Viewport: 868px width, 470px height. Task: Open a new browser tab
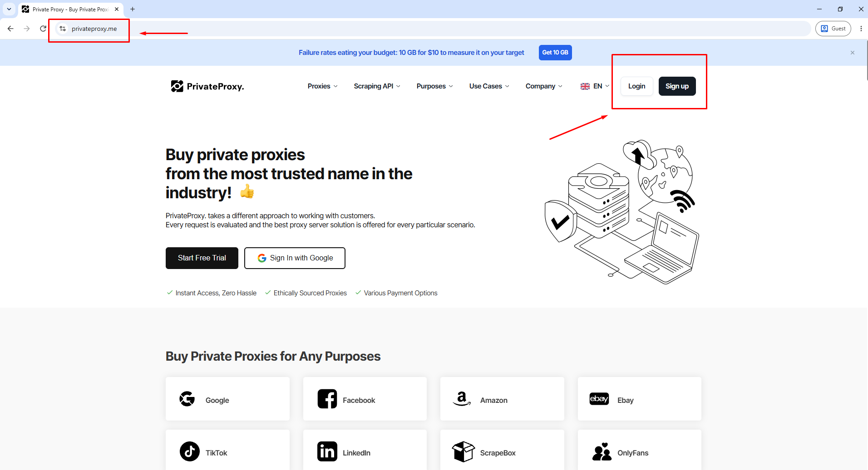133,9
